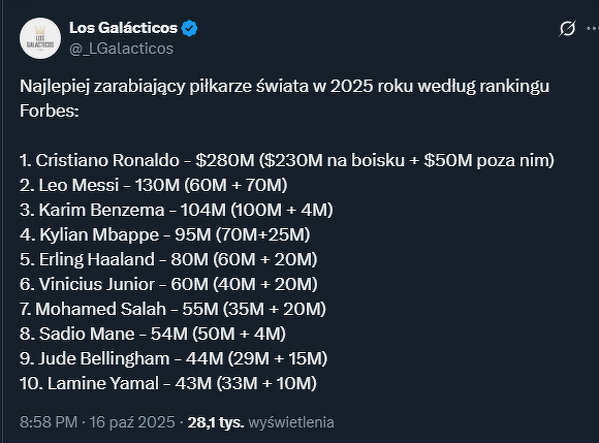Select the Kylian Mbappe 95M line
The height and width of the screenshot is (443, 599).
[165, 234]
